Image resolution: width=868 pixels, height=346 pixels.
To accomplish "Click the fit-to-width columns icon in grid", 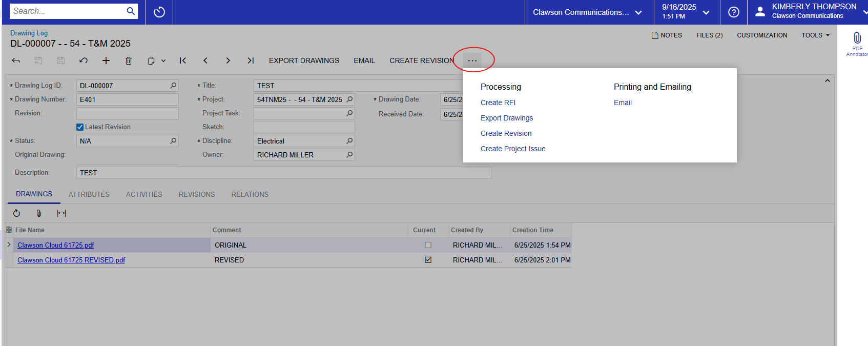I will point(61,213).
